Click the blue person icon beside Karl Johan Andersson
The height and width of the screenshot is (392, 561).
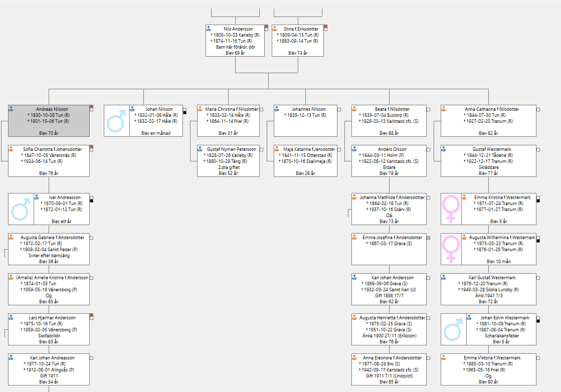tap(354, 277)
